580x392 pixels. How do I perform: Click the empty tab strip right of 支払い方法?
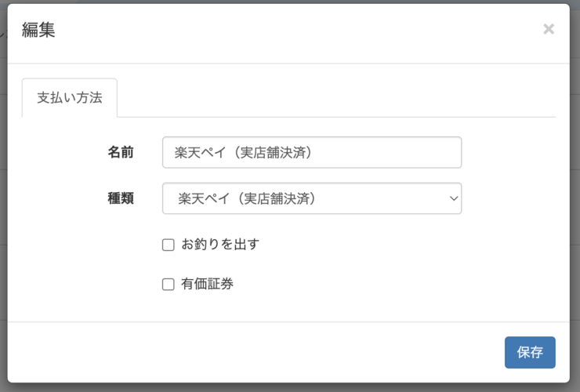[x=336, y=98]
